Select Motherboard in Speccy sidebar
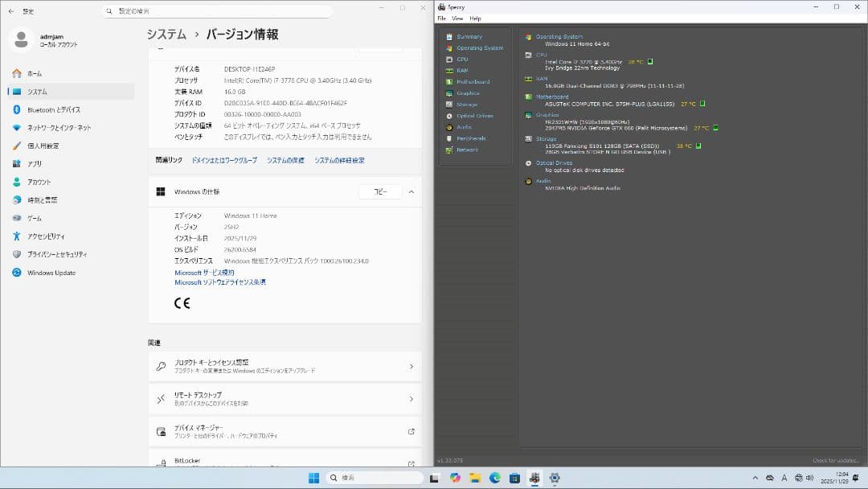The width and height of the screenshot is (868, 489). point(470,81)
